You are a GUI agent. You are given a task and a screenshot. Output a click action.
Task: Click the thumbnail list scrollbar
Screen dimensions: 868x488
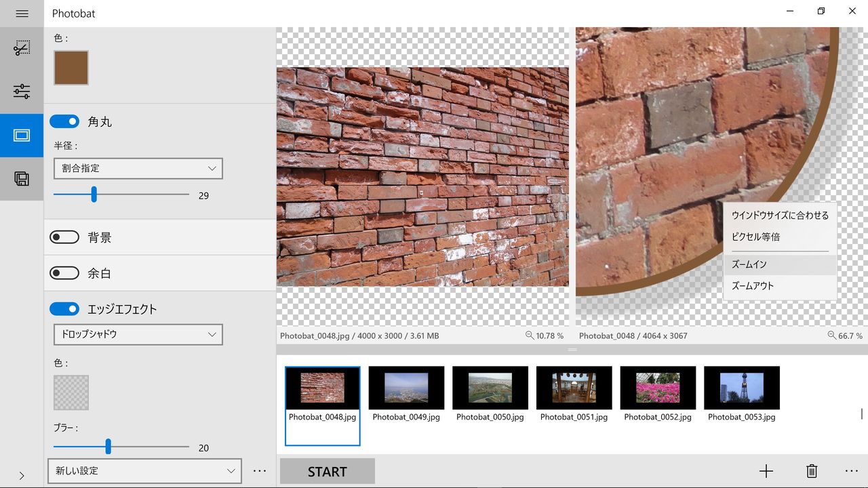(x=862, y=414)
